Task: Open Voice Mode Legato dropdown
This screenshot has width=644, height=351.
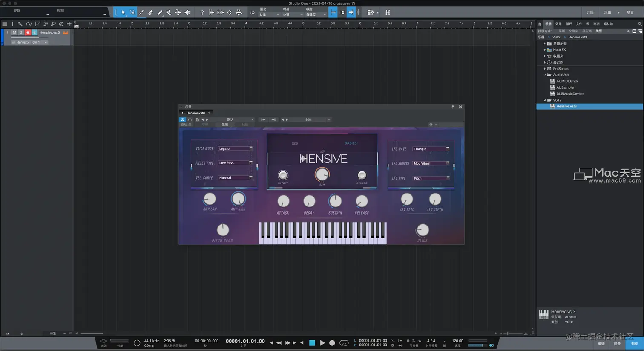Action: [x=235, y=148]
